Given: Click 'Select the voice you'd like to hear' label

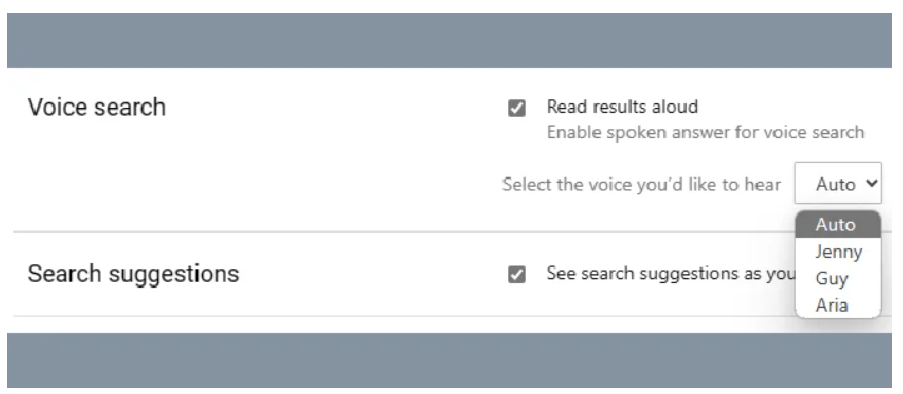Looking at the screenshot, I should (x=642, y=184).
